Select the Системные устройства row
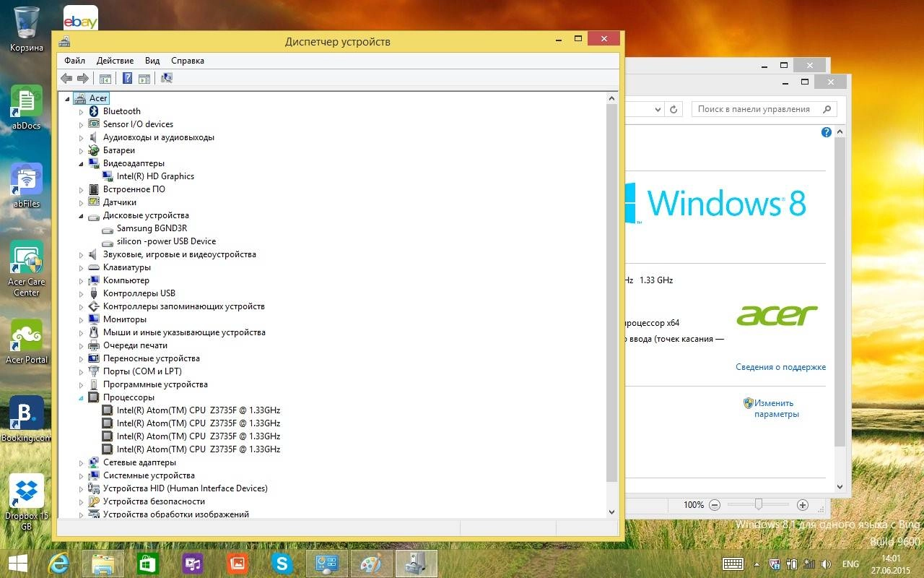This screenshot has width=924, height=578. (149, 475)
